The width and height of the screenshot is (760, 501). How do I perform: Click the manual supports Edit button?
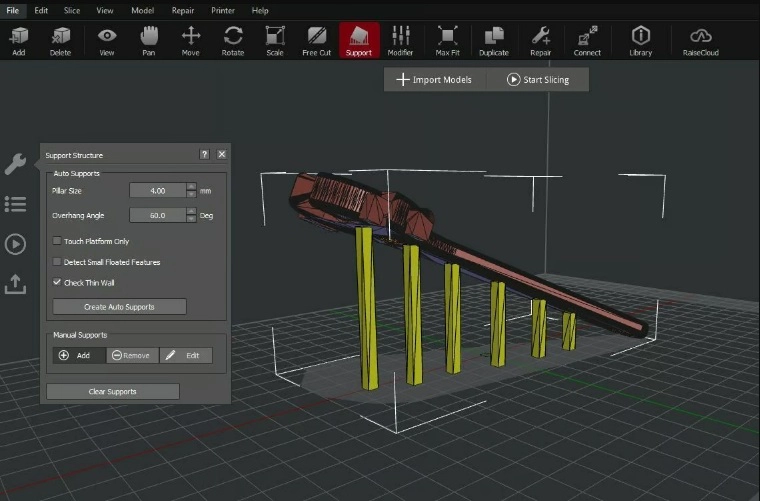pos(186,355)
